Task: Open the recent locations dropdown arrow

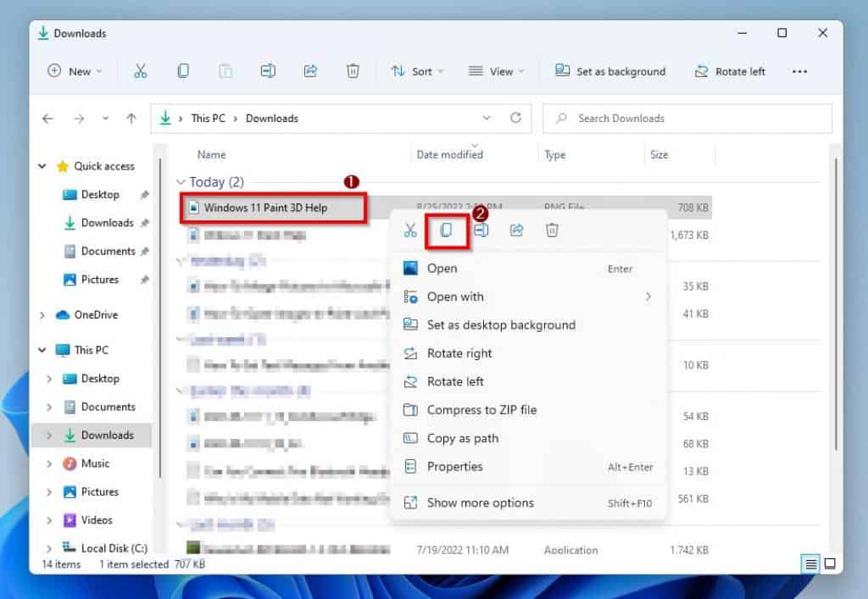Action: point(105,119)
